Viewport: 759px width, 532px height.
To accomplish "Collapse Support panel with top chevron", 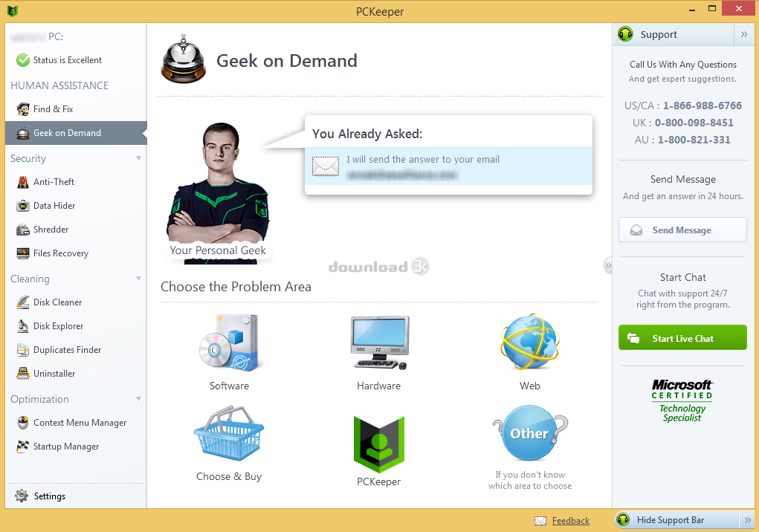I will click(744, 34).
